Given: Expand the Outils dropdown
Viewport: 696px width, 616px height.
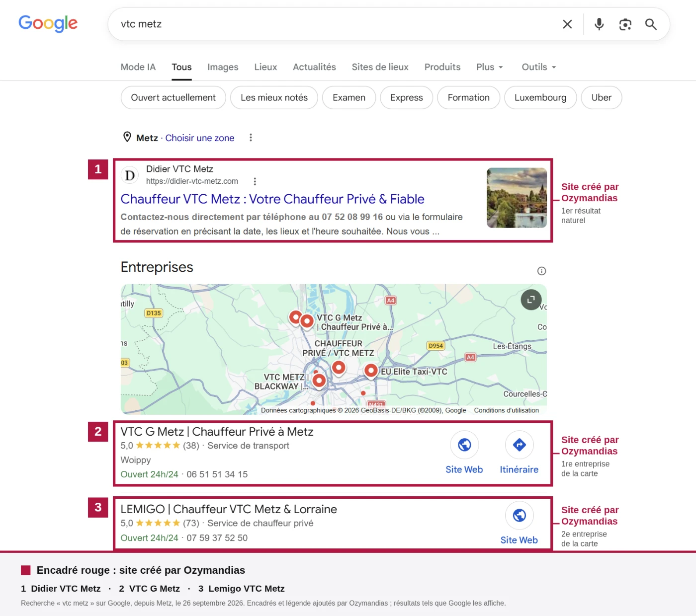Looking at the screenshot, I should coord(539,67).
